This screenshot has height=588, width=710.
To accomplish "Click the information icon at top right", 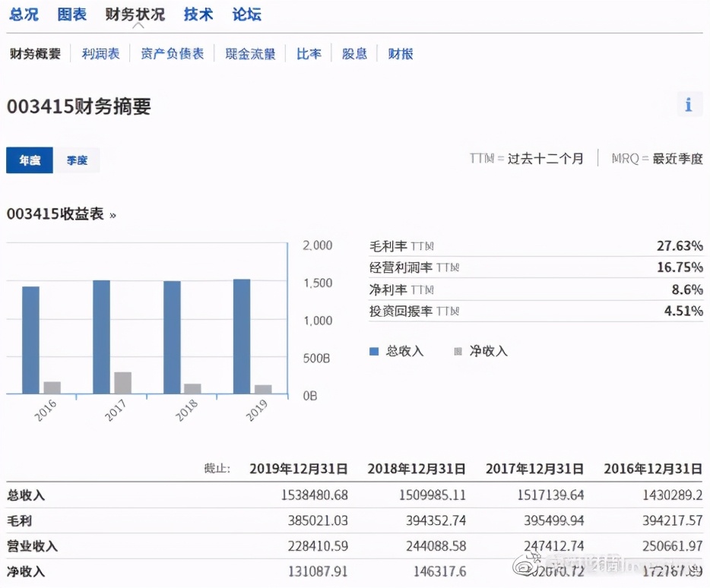I will [x=689, y=104].
